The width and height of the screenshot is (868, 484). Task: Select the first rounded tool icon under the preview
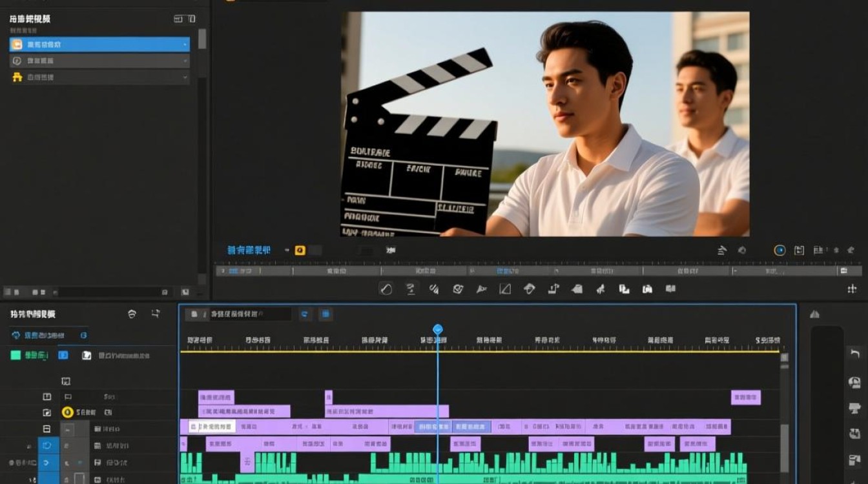pos(386,289)
